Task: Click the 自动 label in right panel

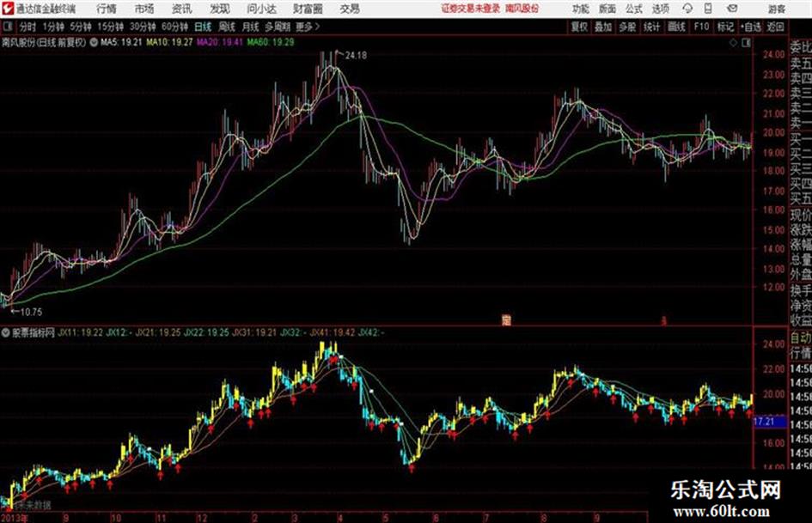Action: click(801, 338)
